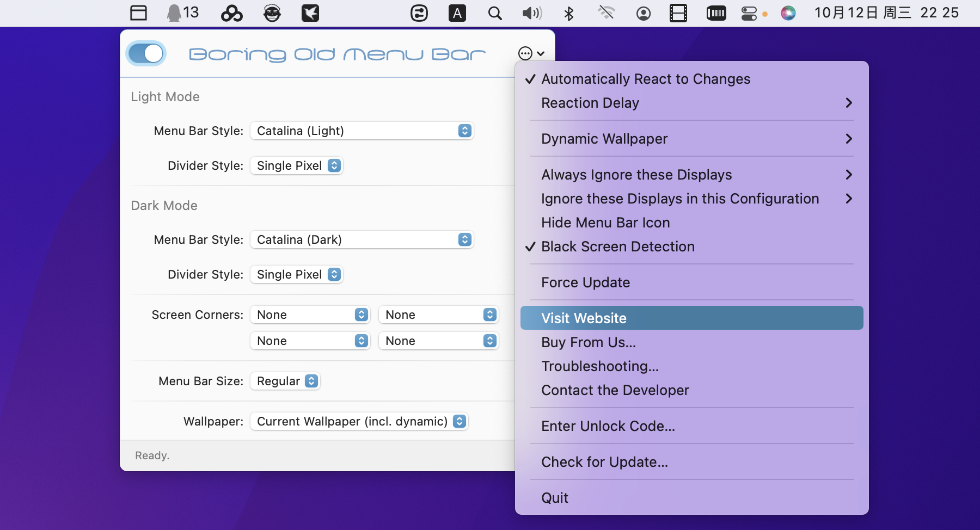Click Enter Unlock Code menu entry
This screenshot has width=980, height=530.
pyautogui.click(x=608, y=426)
